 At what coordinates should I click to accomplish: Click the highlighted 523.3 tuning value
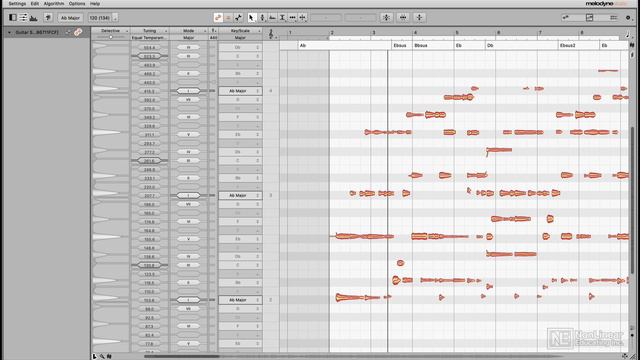point(149,56)
